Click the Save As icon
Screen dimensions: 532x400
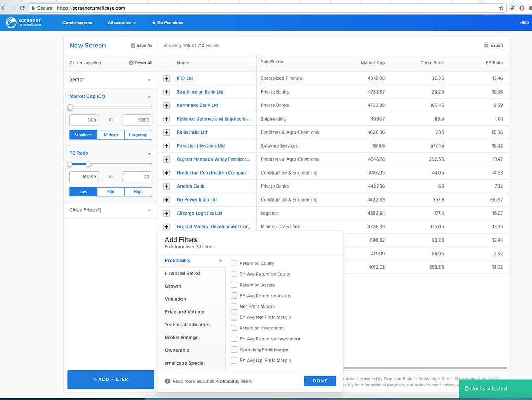coord(133,46)
